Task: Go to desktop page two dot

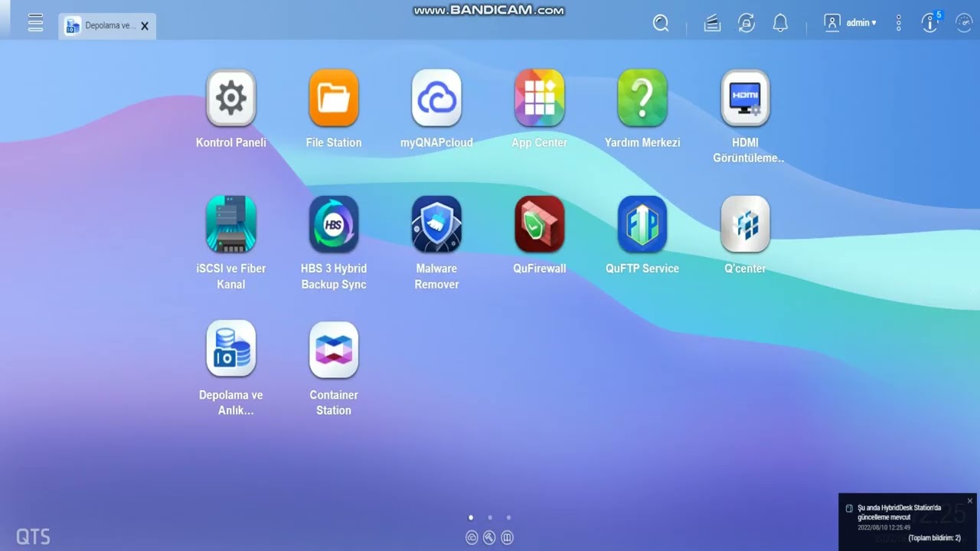Action: click(490, 518)
